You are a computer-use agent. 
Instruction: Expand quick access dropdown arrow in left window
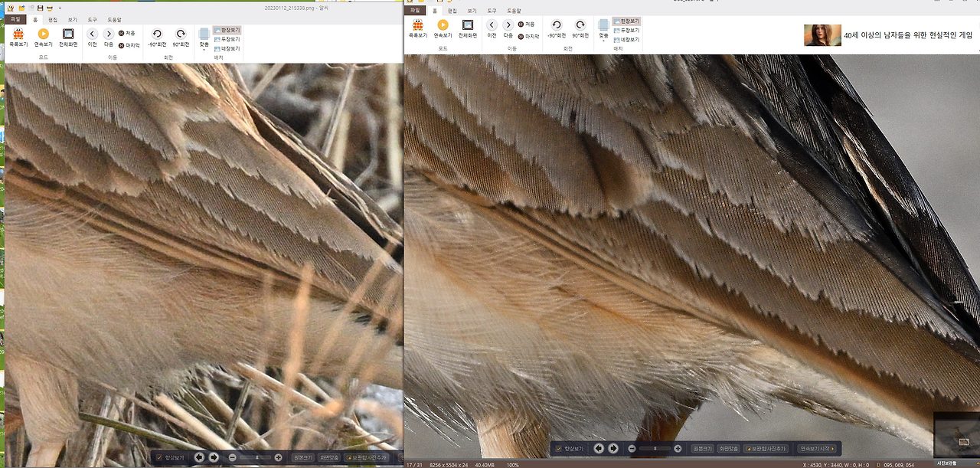[x=60, y=8]
